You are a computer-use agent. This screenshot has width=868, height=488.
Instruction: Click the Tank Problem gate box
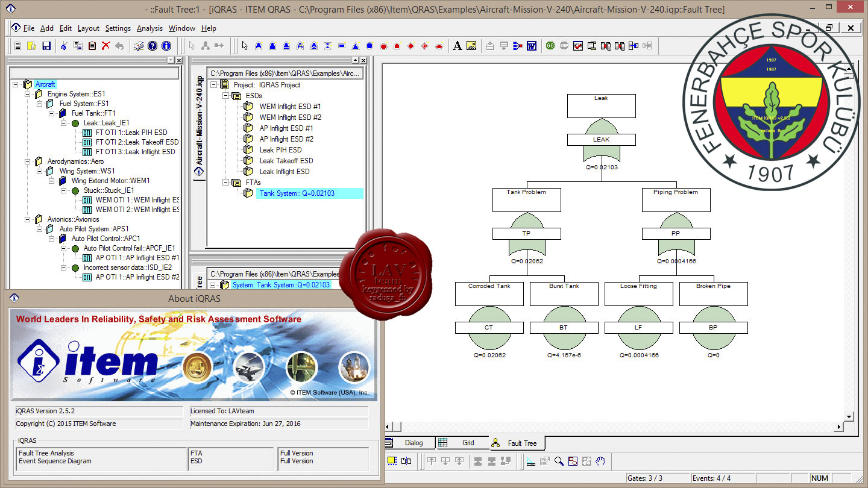tap(526, 199)
